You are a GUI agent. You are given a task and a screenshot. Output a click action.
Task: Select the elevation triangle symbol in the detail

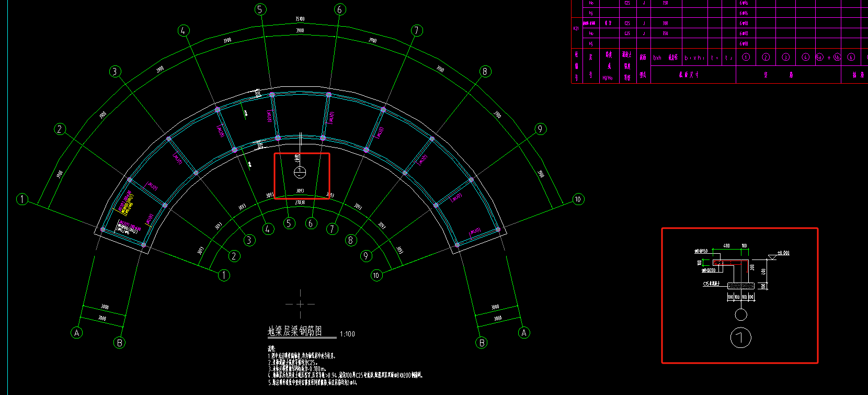click(x=772, y=256)
